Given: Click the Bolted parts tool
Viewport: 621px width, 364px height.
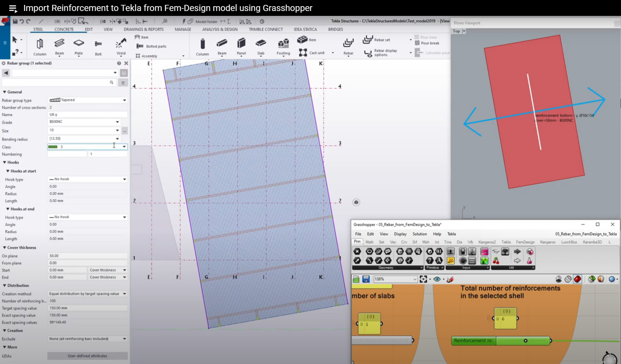Looking at the screenshot, I should [x=152, y=46].
